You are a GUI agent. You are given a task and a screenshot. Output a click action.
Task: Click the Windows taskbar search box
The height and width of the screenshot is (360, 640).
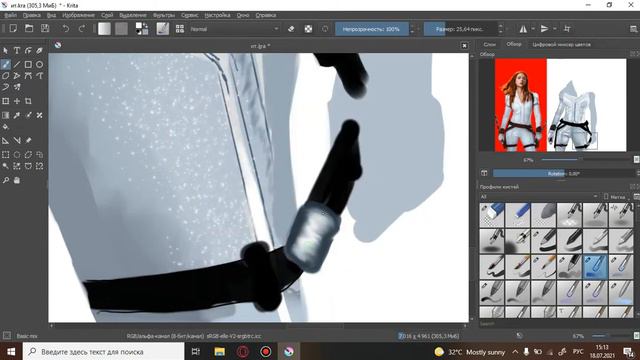pos(103,351)
